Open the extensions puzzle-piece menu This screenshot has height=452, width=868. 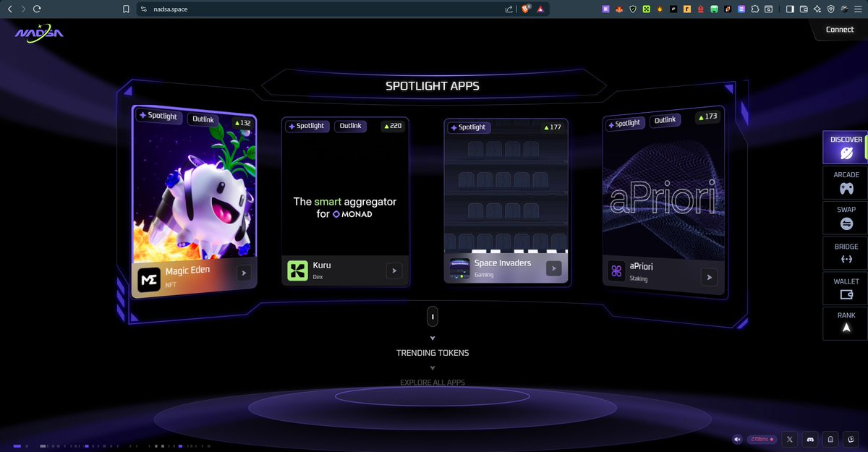tap(754, 9)
